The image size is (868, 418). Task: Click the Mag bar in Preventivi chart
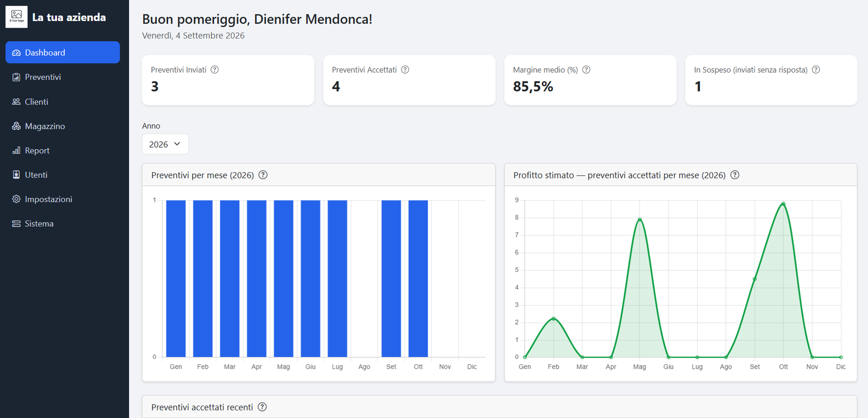pyautogui.click(x=284, y=278)
